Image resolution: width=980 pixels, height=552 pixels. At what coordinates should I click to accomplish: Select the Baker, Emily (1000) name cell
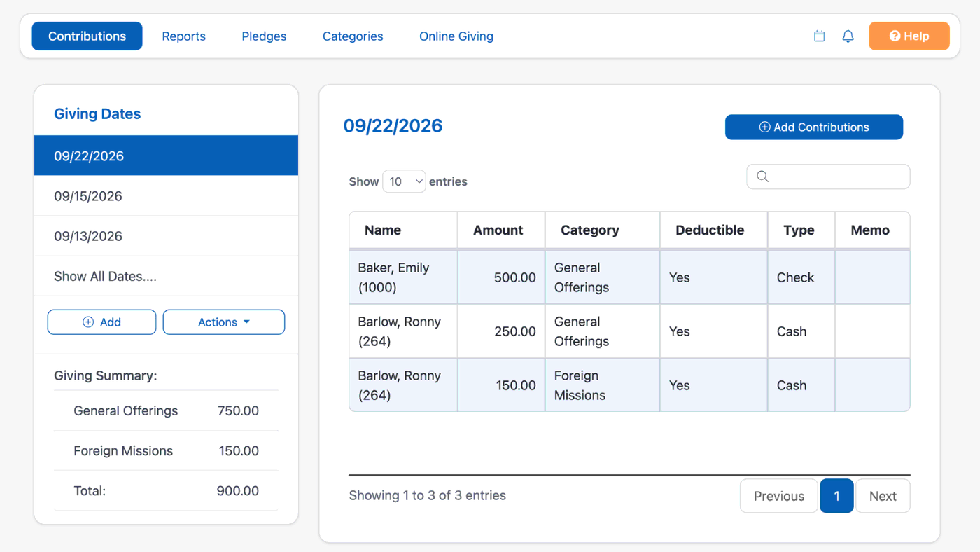(403, 277)
